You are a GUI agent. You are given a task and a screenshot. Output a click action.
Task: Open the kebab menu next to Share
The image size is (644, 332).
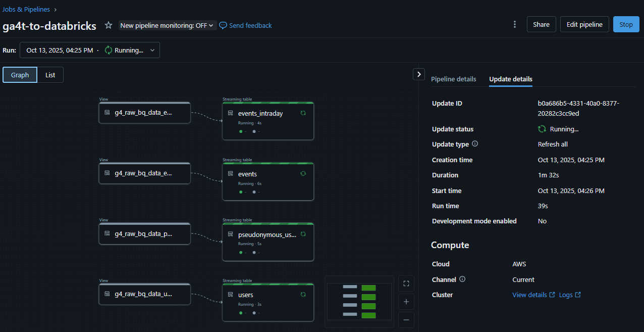[514, 24]
